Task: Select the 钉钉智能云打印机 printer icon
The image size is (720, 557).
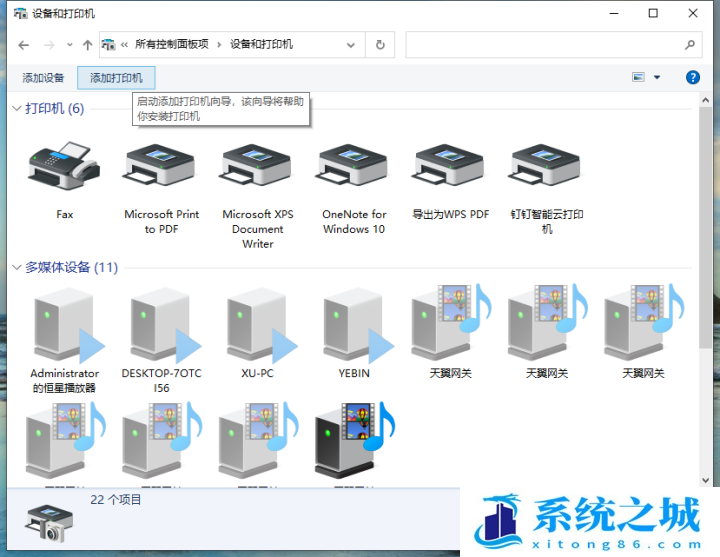Action: click(547, 166)
